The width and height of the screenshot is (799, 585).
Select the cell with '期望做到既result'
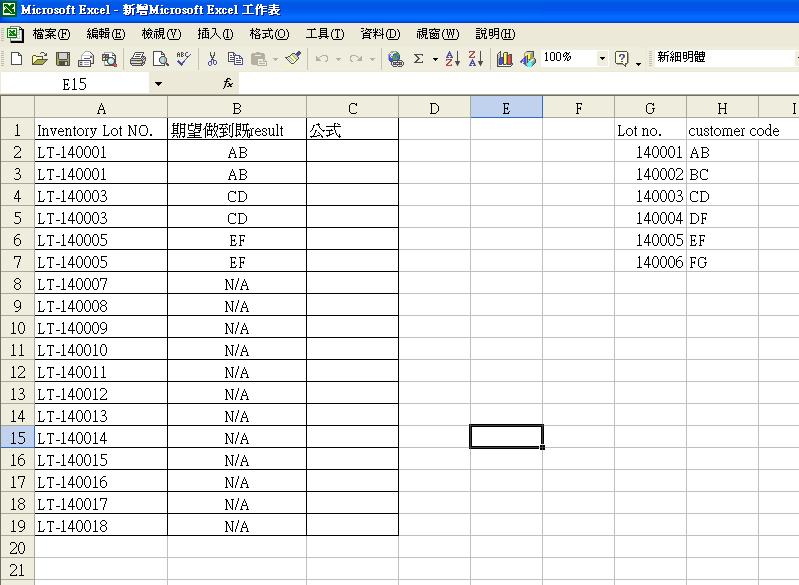[237, 130]
